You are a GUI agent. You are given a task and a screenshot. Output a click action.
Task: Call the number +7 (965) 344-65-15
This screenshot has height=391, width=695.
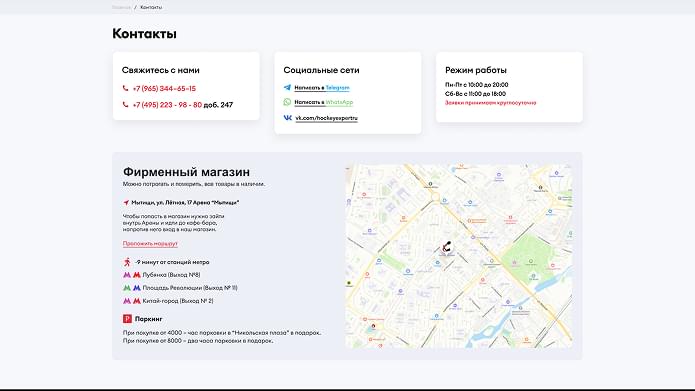164,88
